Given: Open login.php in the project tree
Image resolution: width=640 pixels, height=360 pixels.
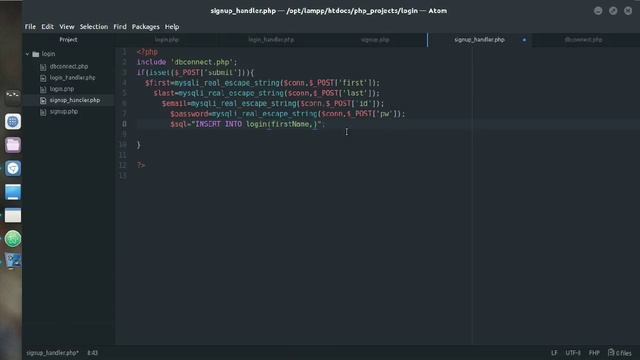Looking at the screenshot, I should pyautogui.click(x=62, y=89).
